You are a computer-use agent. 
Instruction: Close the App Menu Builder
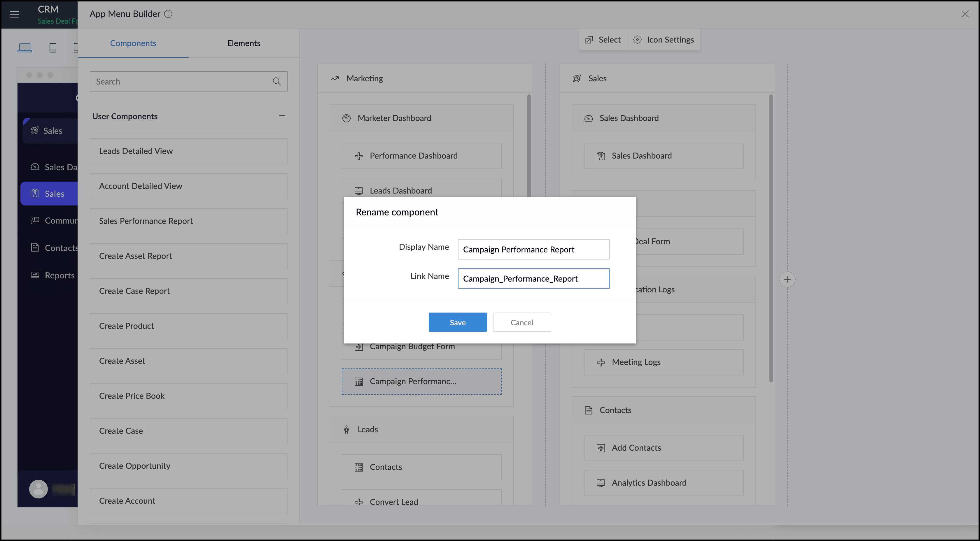click(x=965, y=14)
